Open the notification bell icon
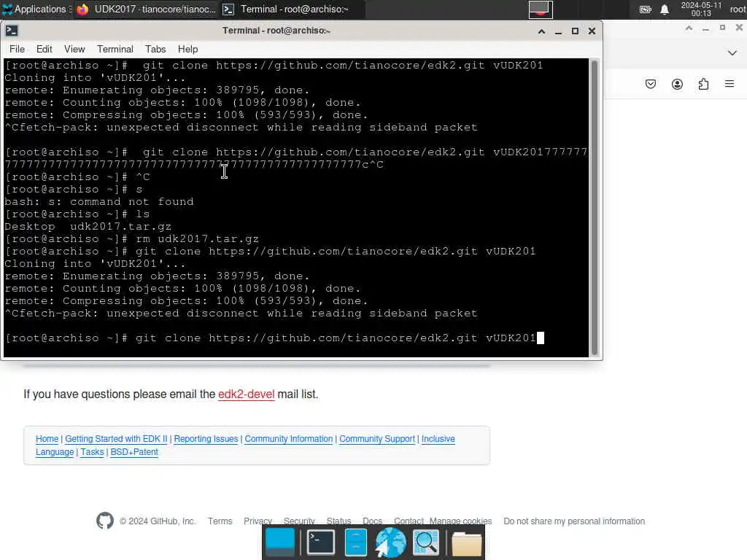 click(665, 9)
